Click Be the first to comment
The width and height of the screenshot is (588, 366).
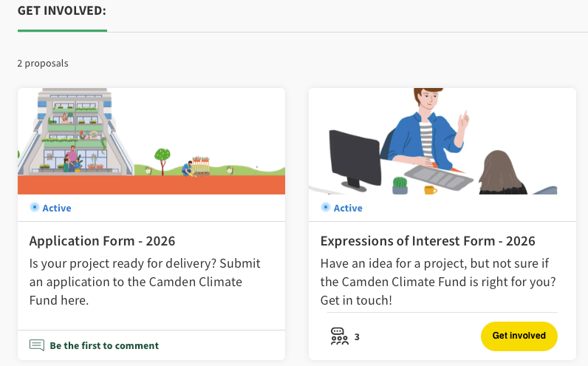pos(104,345)
